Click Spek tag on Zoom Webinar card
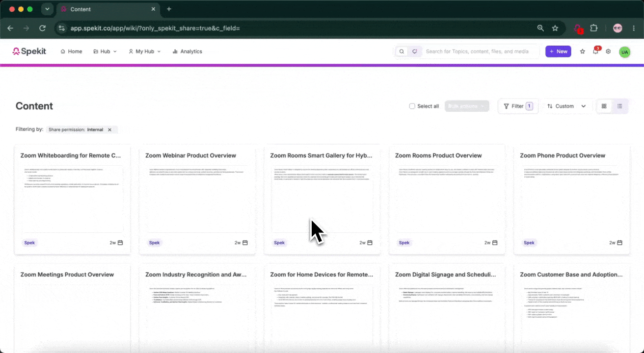Screen dimensions: 644x353 coord(154,243)
